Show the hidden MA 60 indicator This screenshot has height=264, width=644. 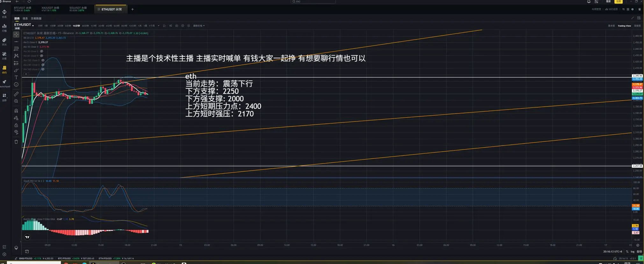click(x=42, y=56)
